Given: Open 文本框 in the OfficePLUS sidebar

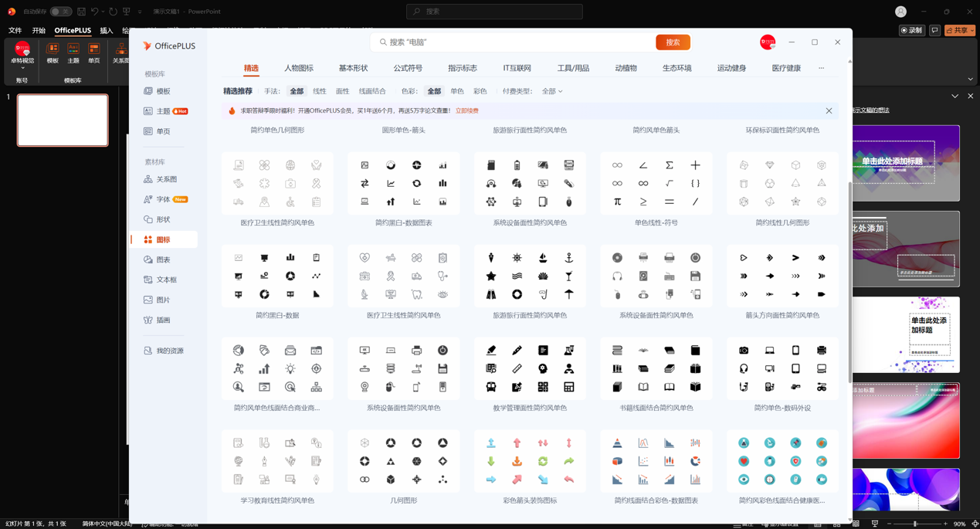Looking at the screenshot, I should tap(164, 280).
